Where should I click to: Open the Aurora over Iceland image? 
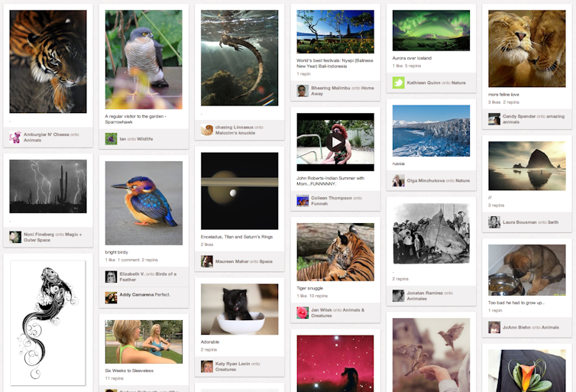pyautogui.click(x=431, y=31)
